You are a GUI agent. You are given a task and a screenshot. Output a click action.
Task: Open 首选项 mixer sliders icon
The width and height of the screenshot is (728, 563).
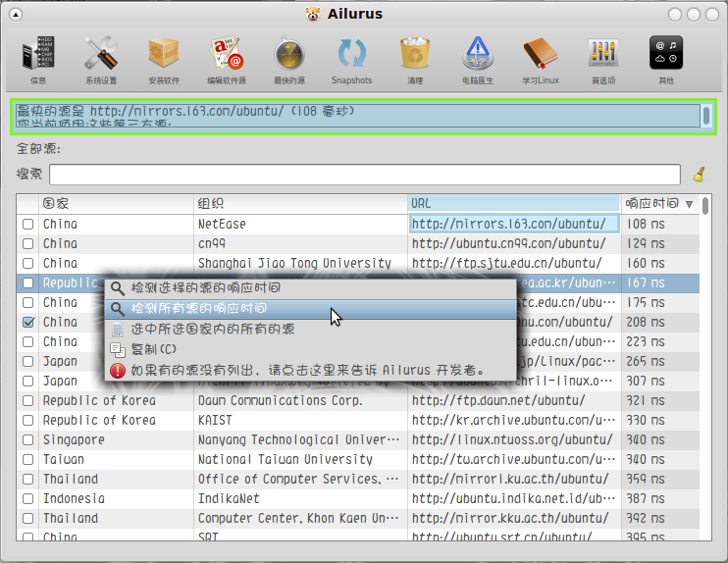pos(603,53)
